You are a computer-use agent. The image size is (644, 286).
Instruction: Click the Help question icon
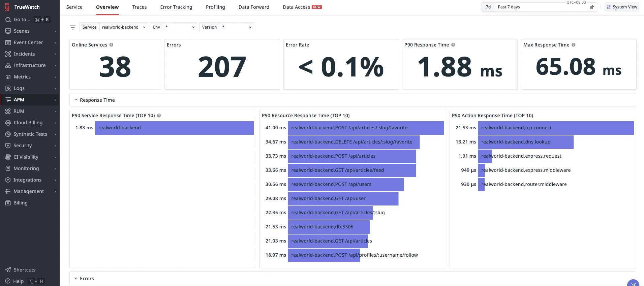click(8, 281)
